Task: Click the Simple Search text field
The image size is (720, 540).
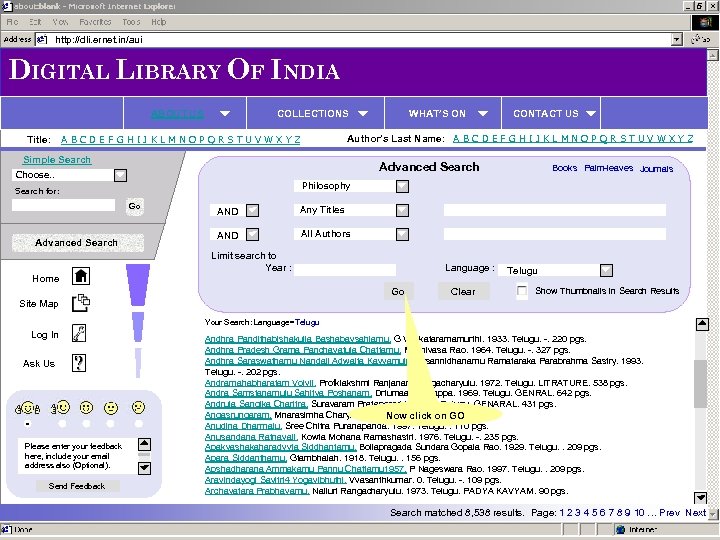Action: tap(63, 205)
